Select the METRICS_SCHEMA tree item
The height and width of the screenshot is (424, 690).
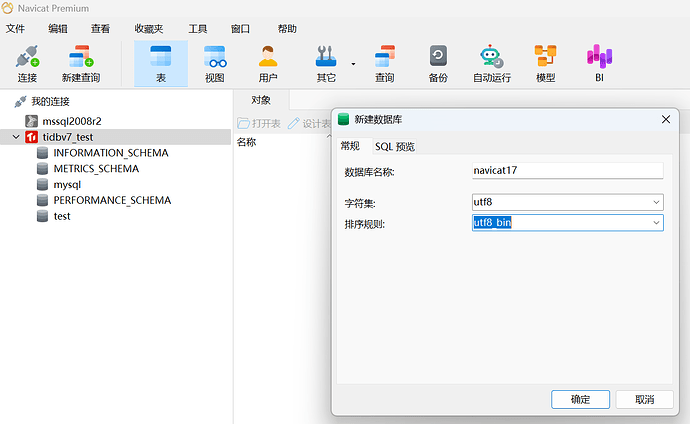tap(96, 168)
